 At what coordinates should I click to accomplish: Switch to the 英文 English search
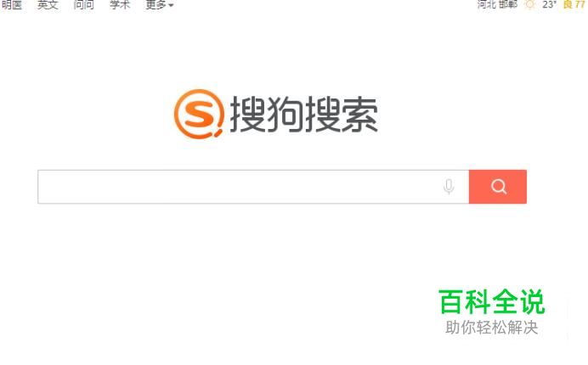point(48,4)
